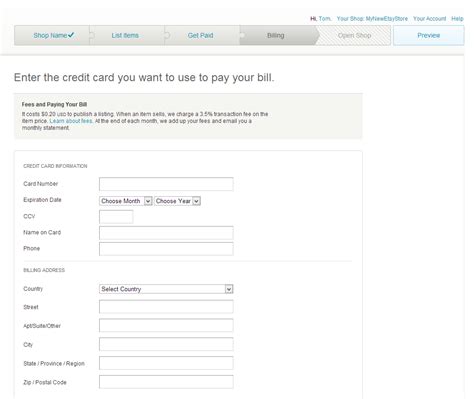This screenshot has height=399, width=474.
Task: Focus the Card Number field
Action: pos(166,184)
